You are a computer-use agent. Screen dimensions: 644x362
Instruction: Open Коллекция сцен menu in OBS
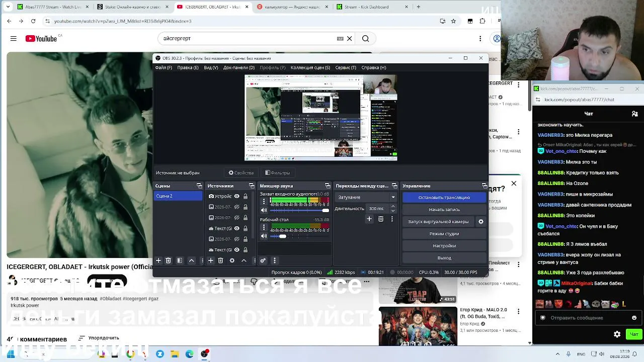pos(310,67)
